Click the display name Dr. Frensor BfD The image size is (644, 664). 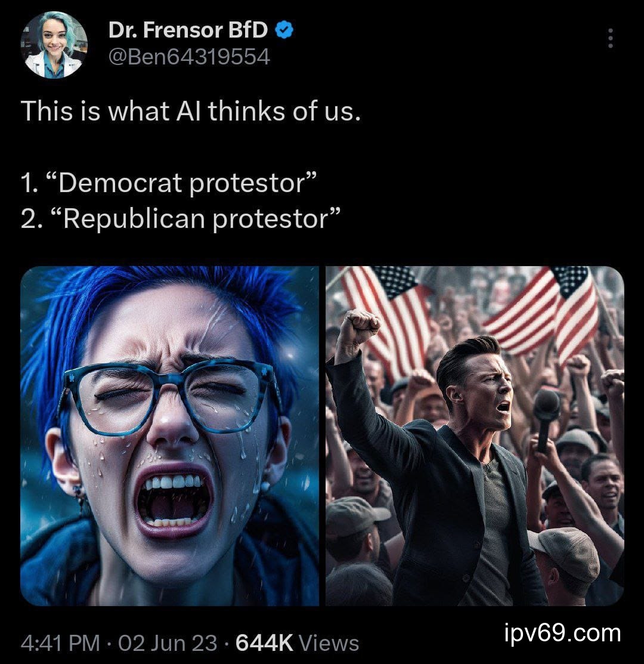(x=188, y=30)
